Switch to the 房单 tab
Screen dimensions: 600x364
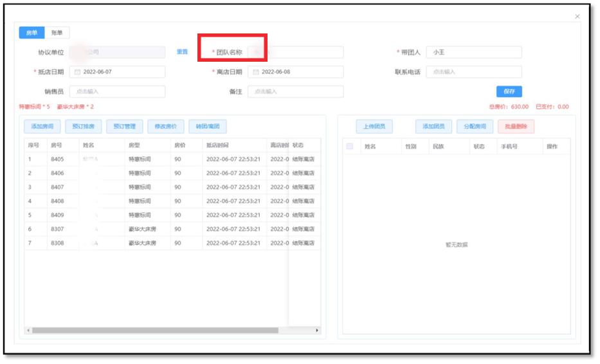click(32, 33)
